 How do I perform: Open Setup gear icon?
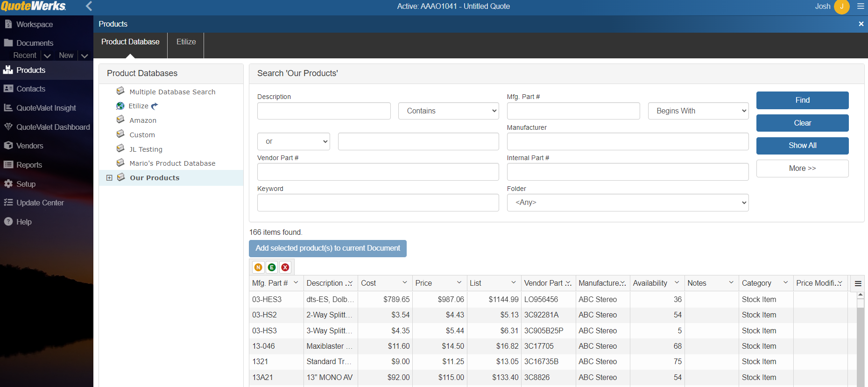pos(8,184)
